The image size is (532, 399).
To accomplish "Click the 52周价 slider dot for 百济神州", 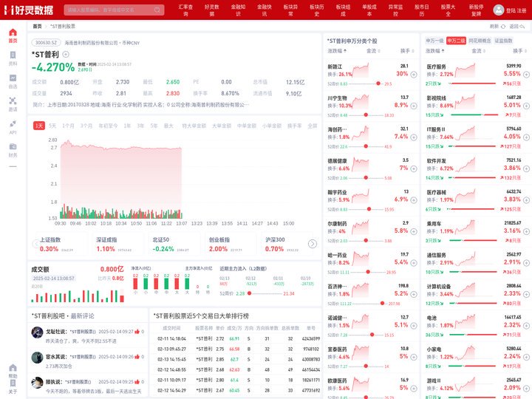I will 383,304.
